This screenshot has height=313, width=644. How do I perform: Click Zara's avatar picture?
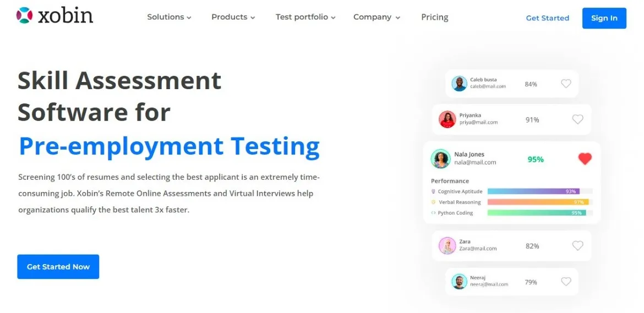pos(447,246)
